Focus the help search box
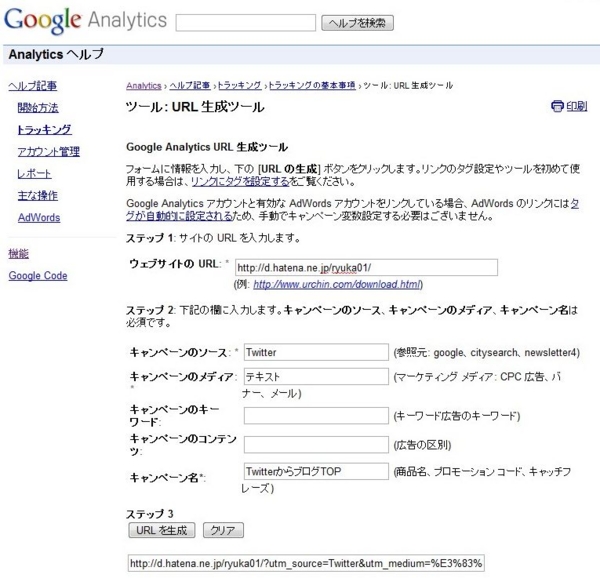This screenshot has height=578, width=600. pyautogui.click(x=246, y=23)
